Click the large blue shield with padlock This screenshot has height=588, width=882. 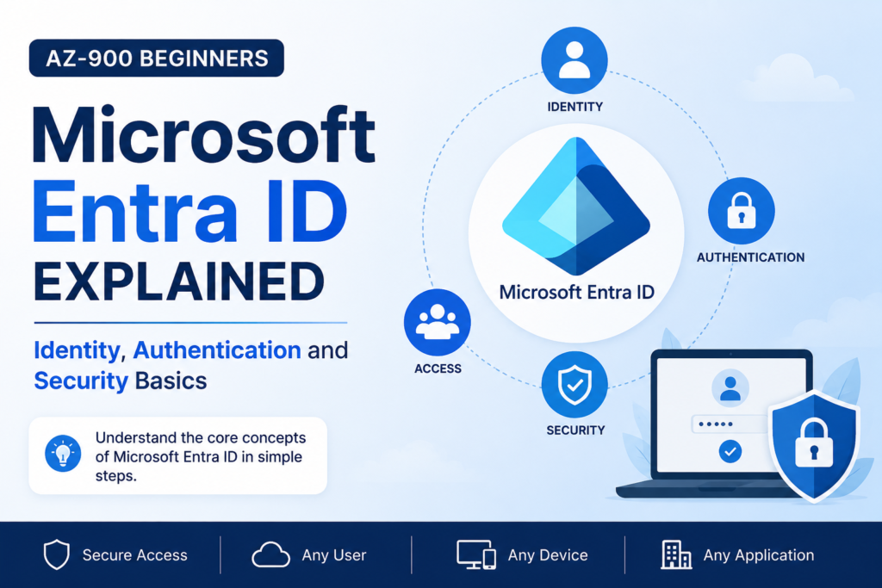pyautogui.click(x=814, y=446)
